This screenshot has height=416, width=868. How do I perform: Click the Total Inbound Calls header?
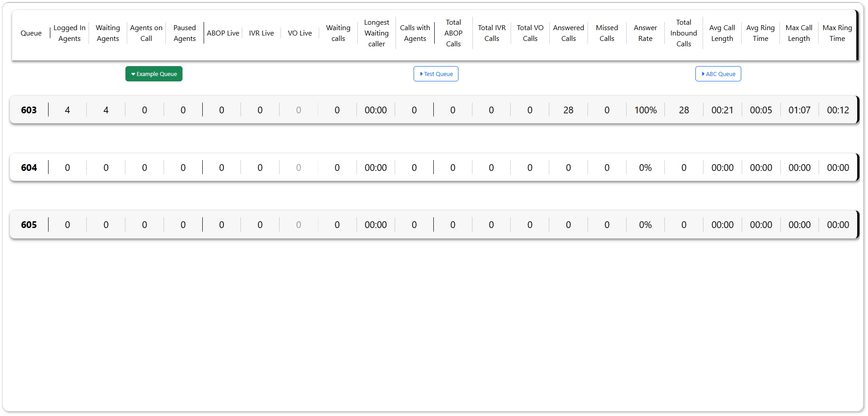(683, 33)
